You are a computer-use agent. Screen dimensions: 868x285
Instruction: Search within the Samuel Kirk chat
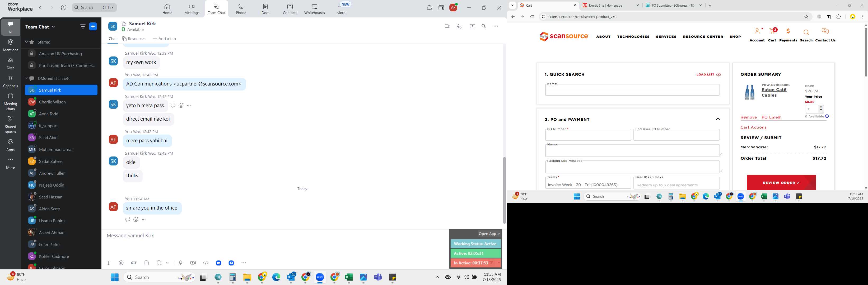tap(484, 26)
